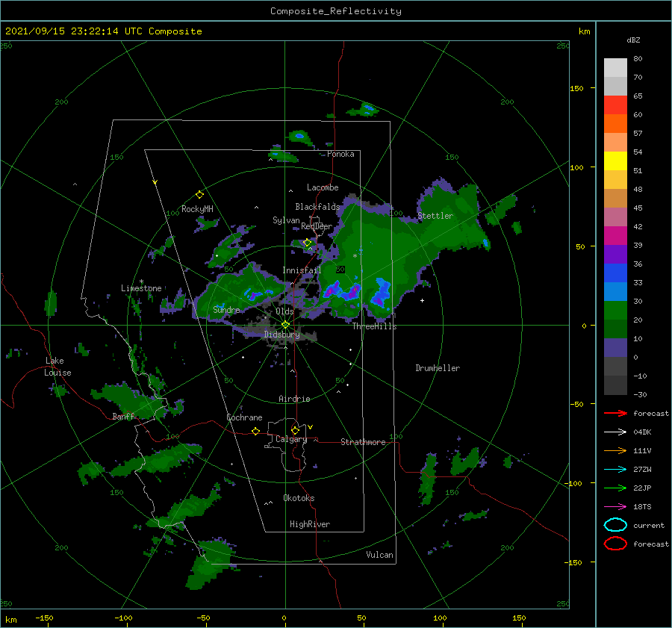Viewport: 672px width, 628px height.
Task: Click the red forecast arrow in legend
Action: click(x=615, y=413)
